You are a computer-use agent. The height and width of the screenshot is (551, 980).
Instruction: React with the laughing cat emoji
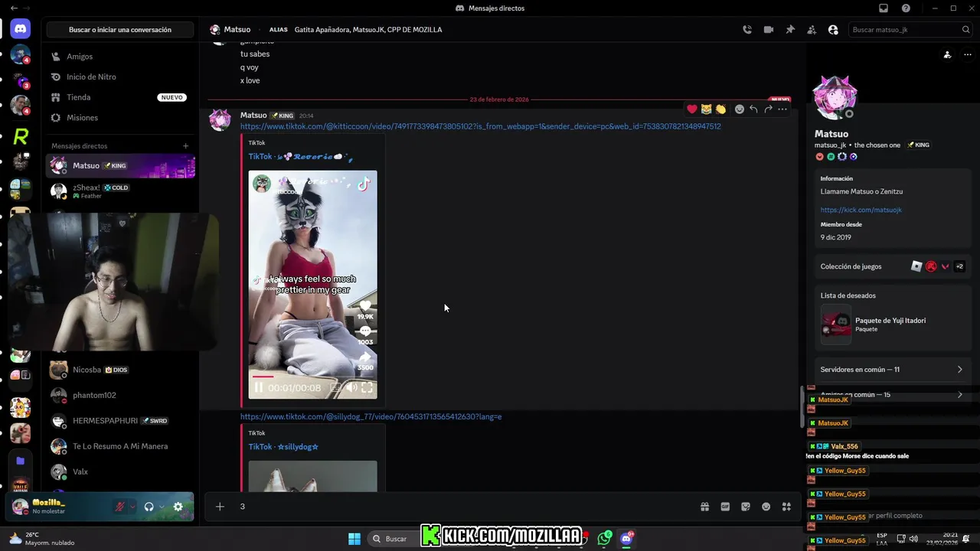707,109
